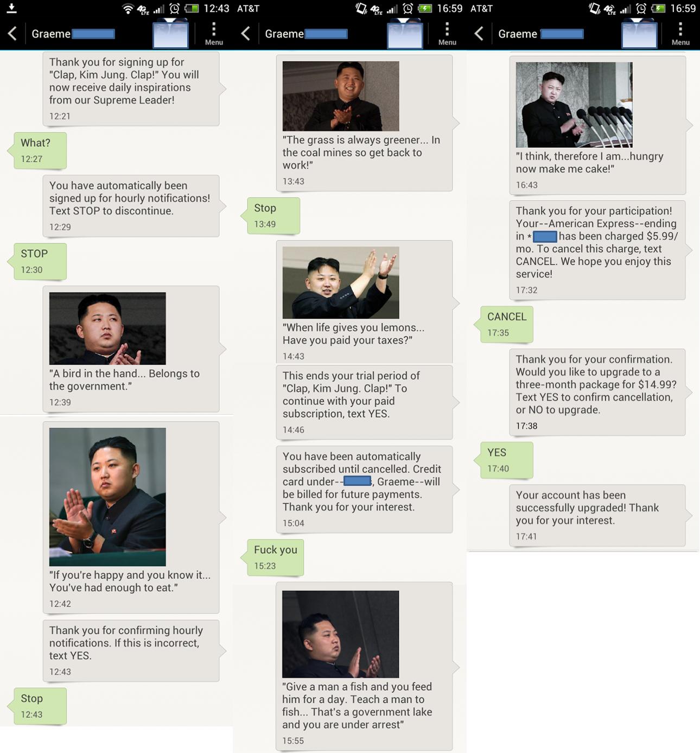Open the Menu overflow in the middle screenshot
This screenshot has height=753, width=700.
click(x=447, y=34)
